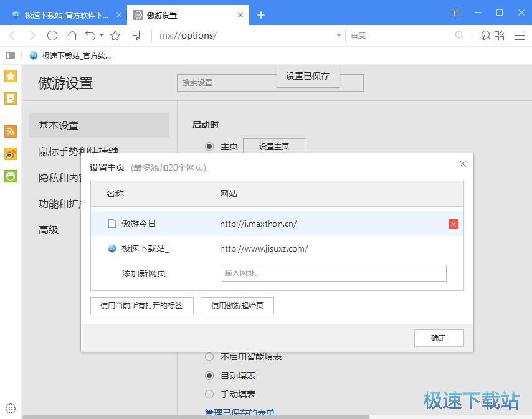Expand the address bar history dropdown
The image size is (532, 419).
coord(338,35)
